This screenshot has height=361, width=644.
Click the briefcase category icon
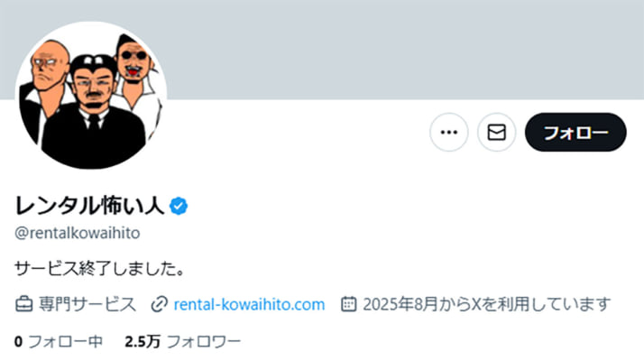coord(23,304)
